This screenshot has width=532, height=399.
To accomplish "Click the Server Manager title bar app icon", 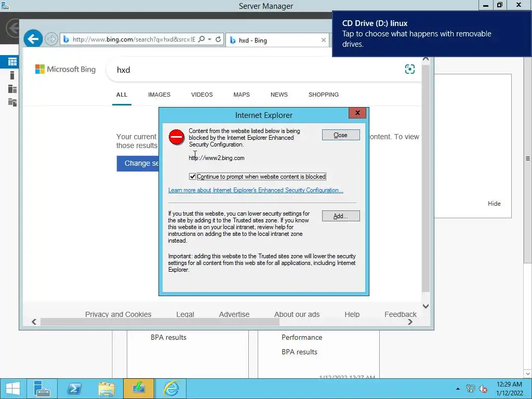I will (x=5, y=5).
